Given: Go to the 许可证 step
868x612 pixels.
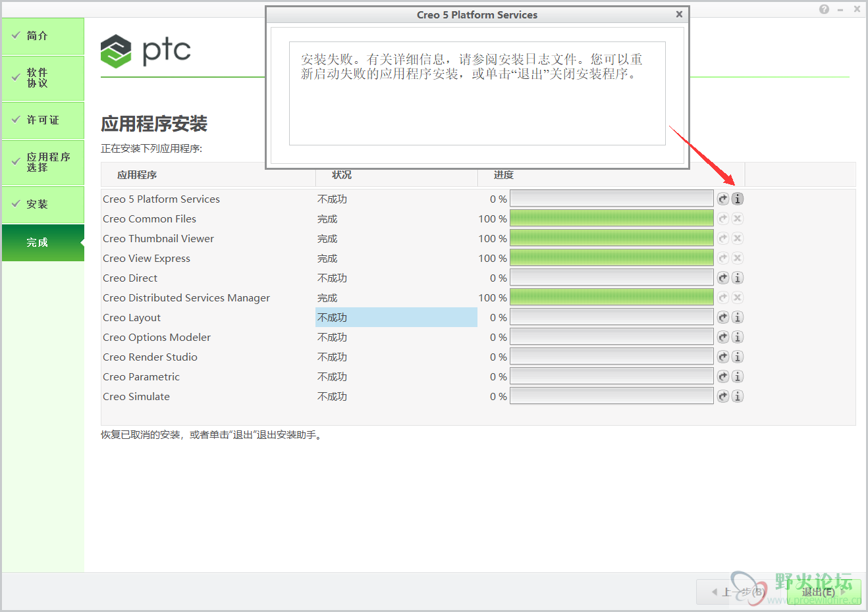Looking at the screenshot, I should click(43, 120).
